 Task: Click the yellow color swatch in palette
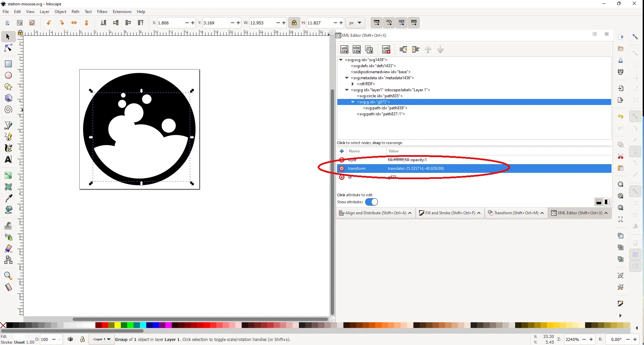point(117,325)
